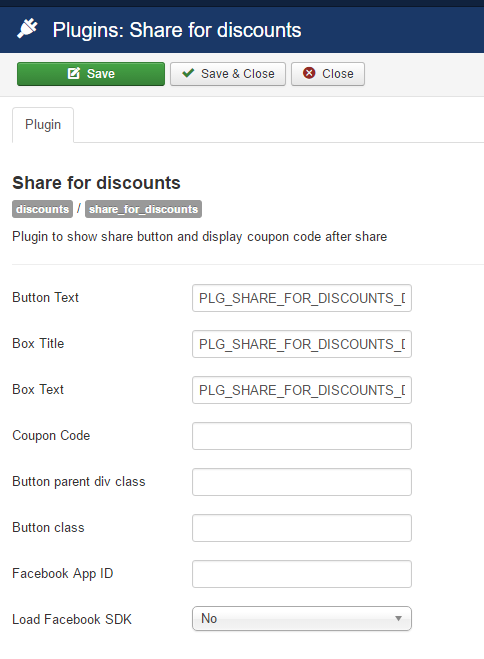Click the Button parent div class field
Screen dimensions: 484x659
click(x=302, y=482)
